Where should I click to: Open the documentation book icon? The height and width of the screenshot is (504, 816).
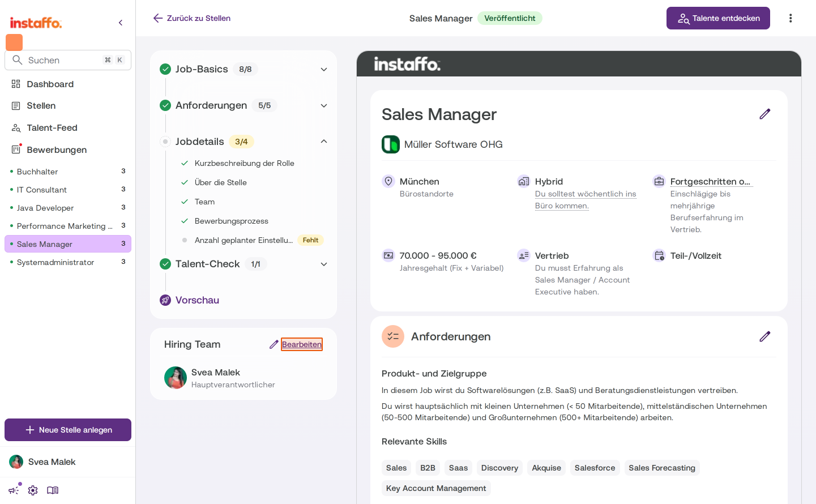coord(53,490)
